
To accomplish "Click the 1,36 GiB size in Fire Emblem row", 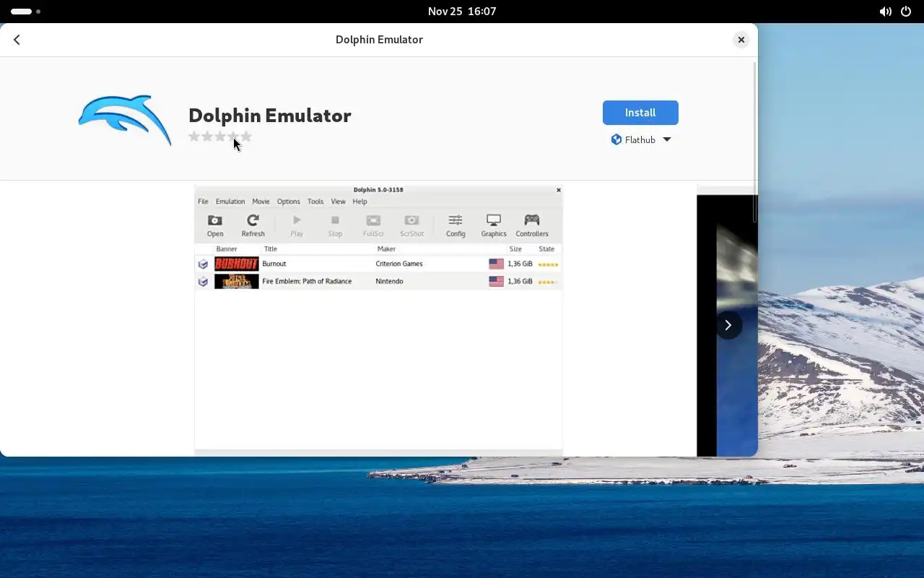I will pos(520,281).
